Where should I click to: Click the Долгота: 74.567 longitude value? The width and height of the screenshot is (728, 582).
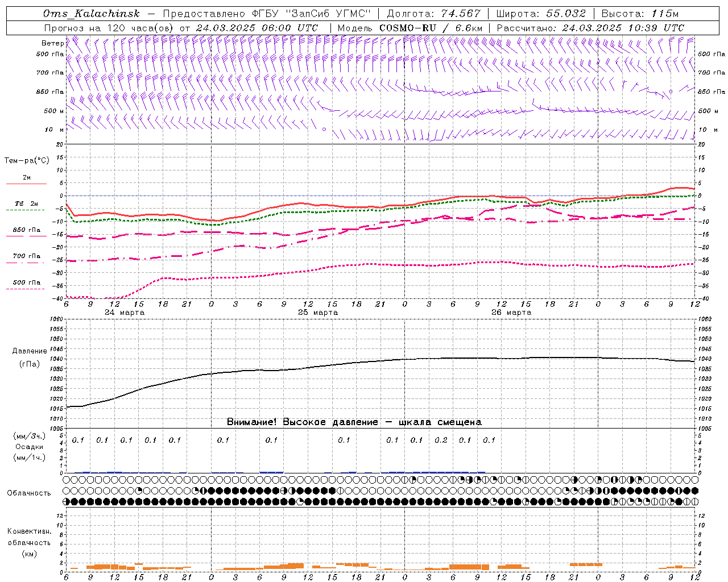(433, 14)
